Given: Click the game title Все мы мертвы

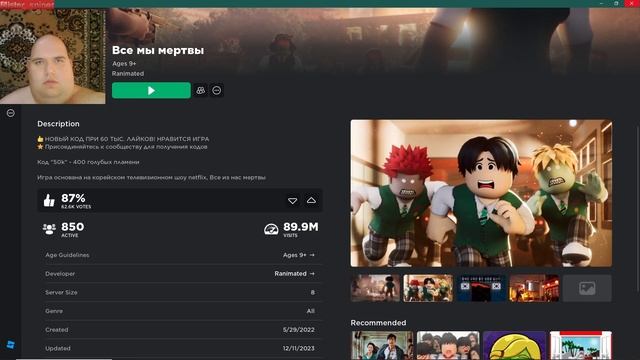Looking at the screenshot, I should coord(158,50).
